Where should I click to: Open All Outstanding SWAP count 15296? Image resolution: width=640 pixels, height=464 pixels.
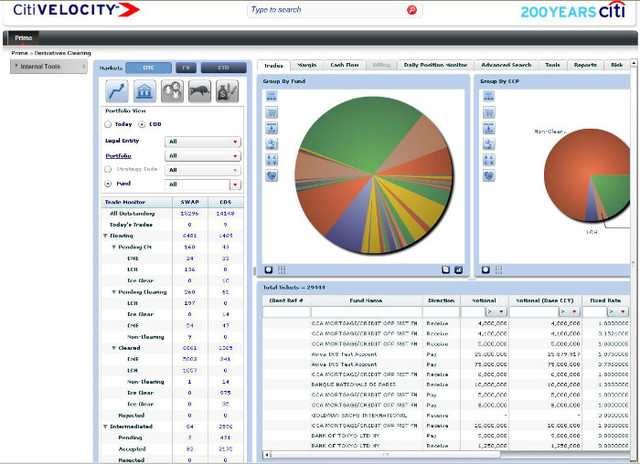pyautogui.click(x=189, y=213)
